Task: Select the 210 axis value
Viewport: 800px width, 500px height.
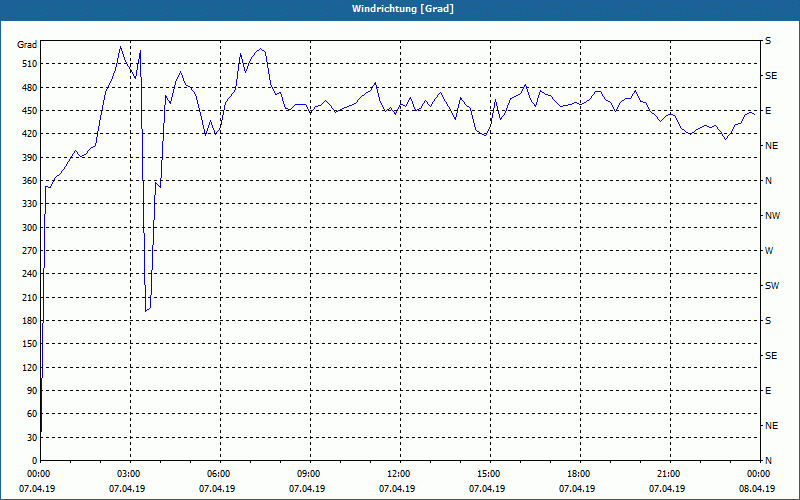Action: tap(30, 297)
